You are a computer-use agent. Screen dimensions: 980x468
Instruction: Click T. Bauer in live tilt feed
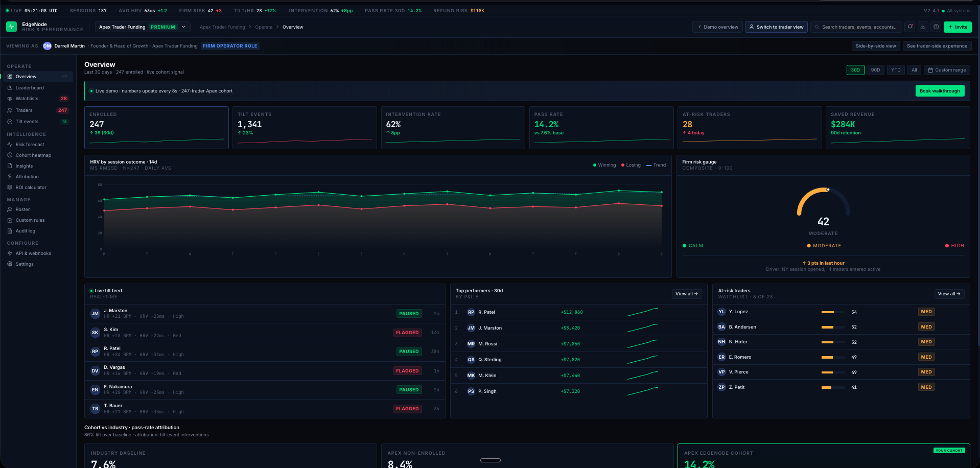tap(265, 409)
